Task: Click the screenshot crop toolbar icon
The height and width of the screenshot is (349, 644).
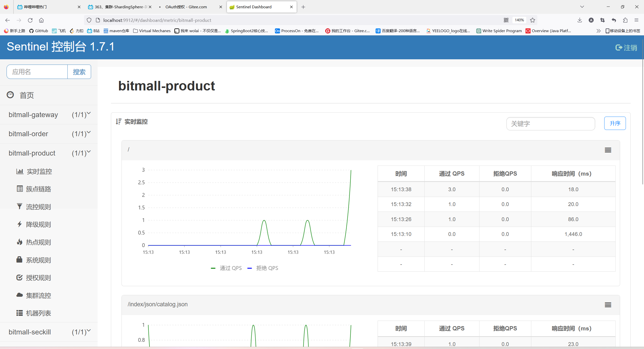Action: (x=602, y=20)
